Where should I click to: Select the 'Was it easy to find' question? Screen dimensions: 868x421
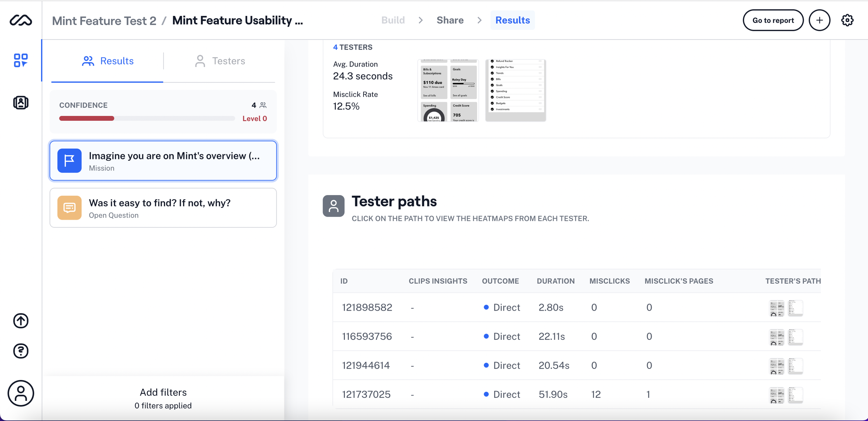click(x=163, y=208)
